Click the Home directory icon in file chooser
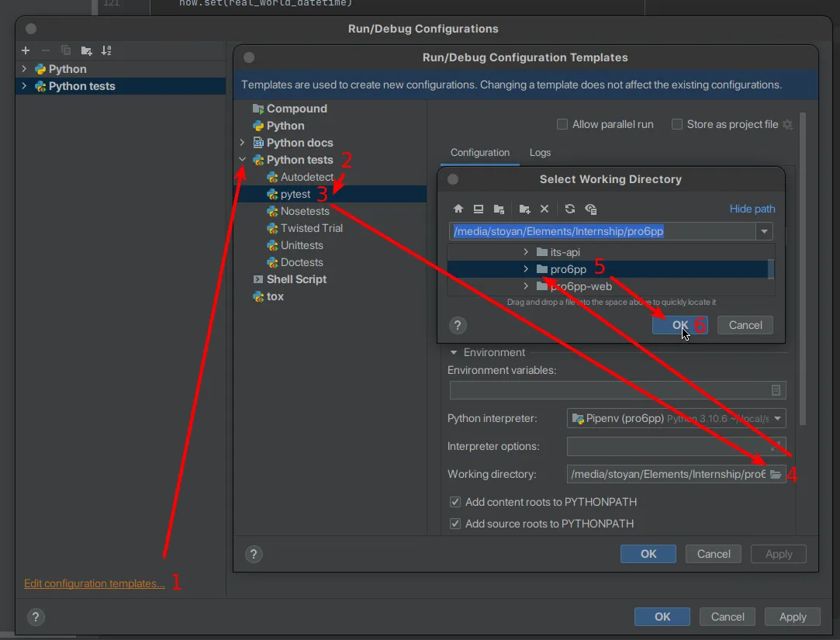 tap(458, 209)
